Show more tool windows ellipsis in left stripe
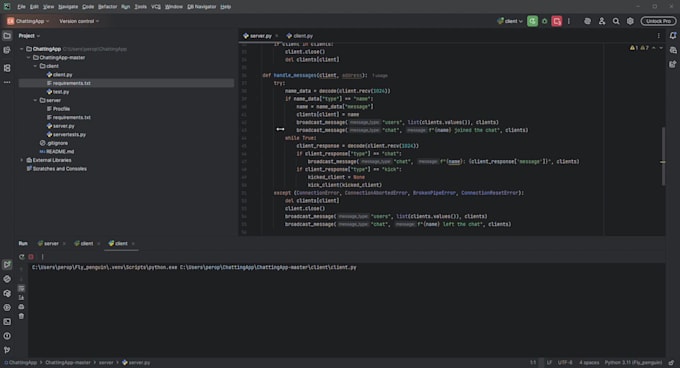The width and height of the screenshot is (680, 368). [x=7, y=82]
